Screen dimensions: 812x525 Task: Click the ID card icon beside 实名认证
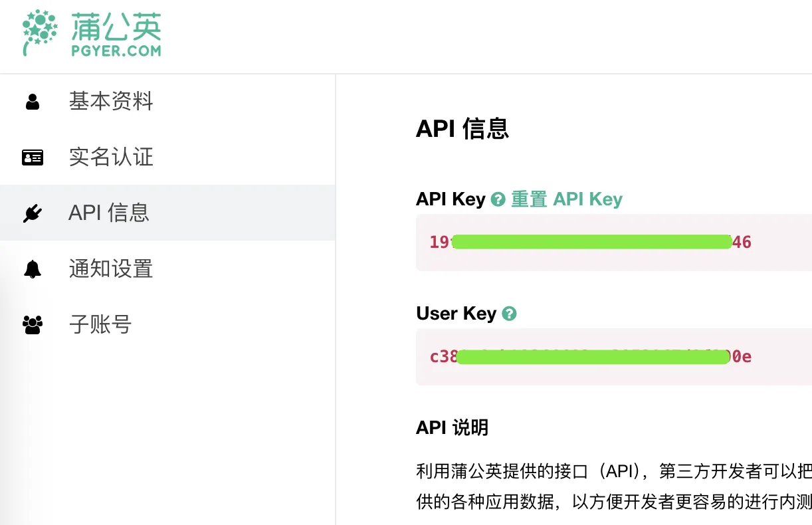pyautogui.click(x=32, y=157)
